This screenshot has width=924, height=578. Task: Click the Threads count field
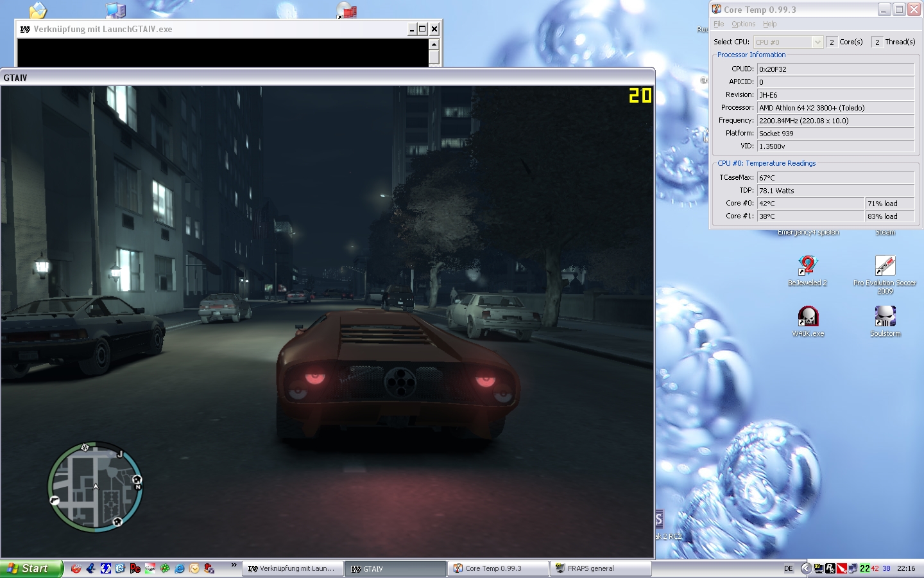(877, 42)
